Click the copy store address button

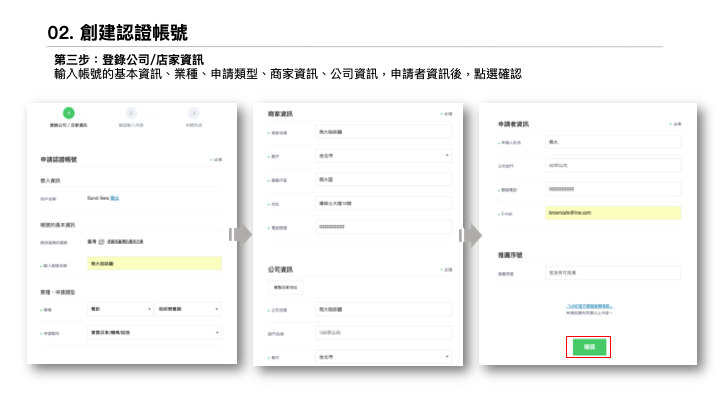tap(286, 288)
